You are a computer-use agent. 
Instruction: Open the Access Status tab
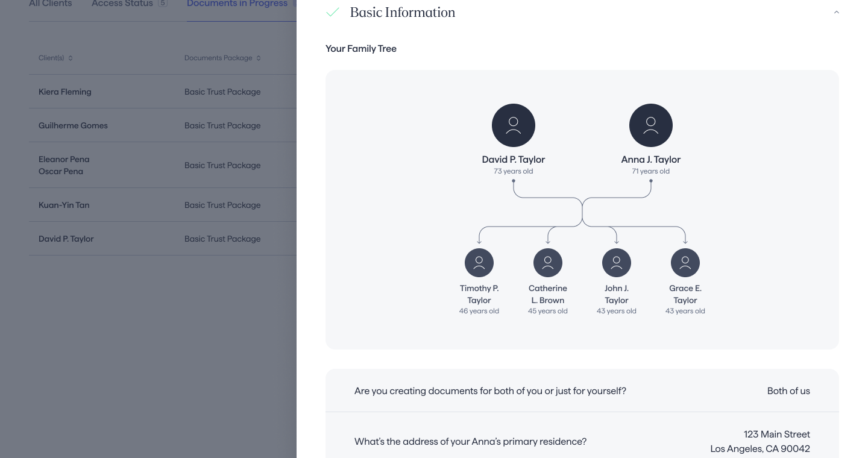(x=122, y=4)
